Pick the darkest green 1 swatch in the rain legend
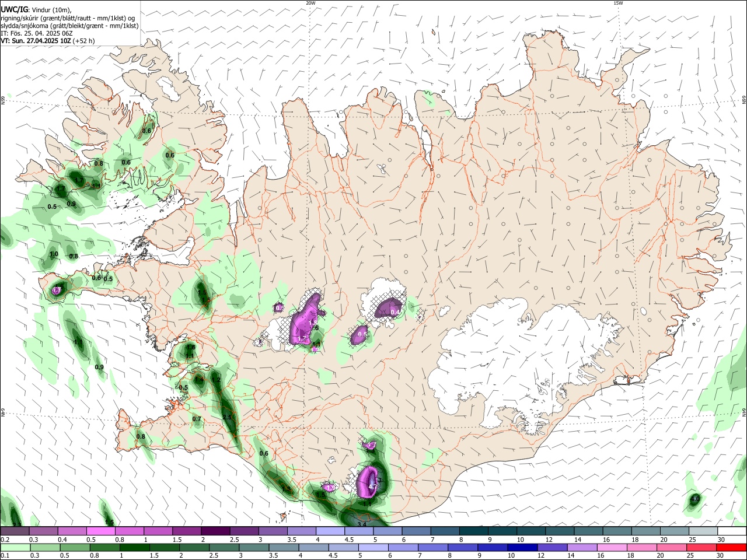 click(134, 548)
